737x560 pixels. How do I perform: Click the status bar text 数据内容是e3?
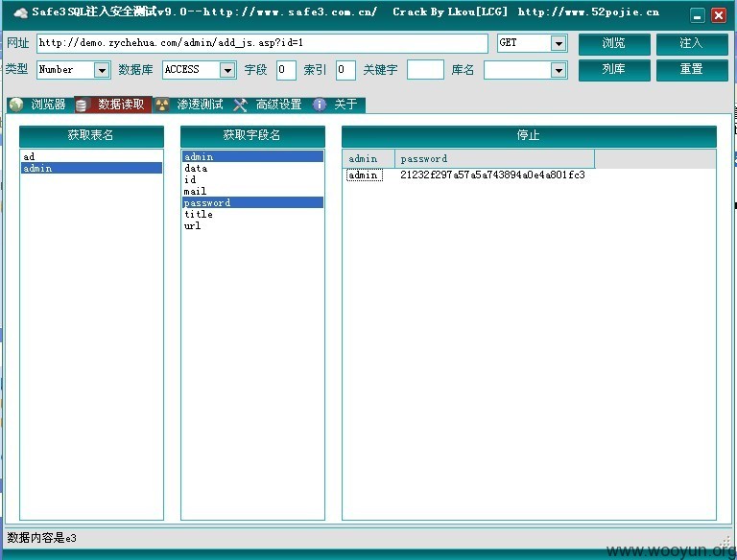[42, 538]
